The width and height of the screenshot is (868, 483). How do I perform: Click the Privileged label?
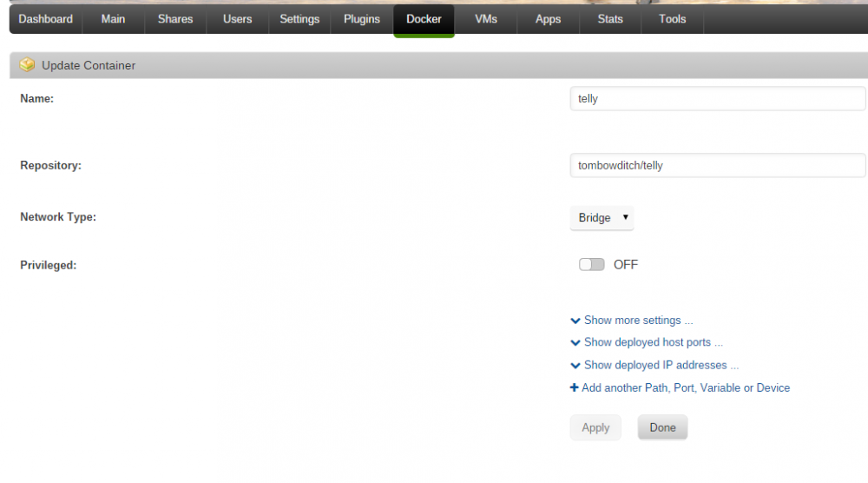click(48, 265)
